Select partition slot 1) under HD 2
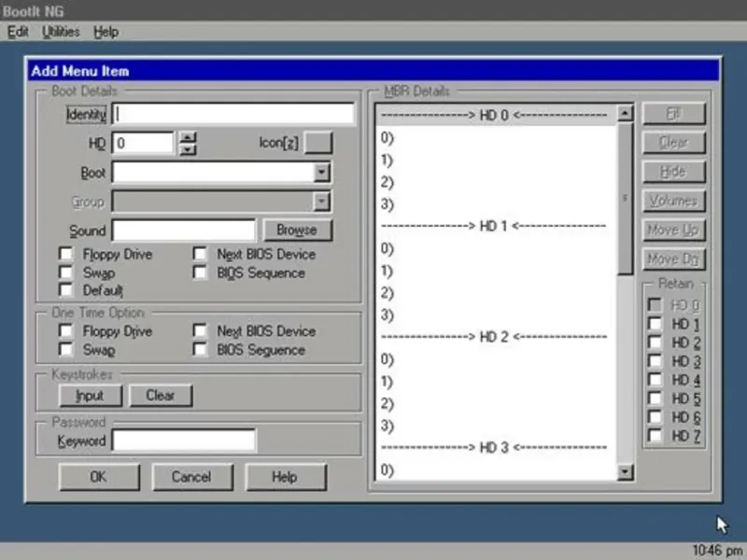Screen dimensions: 747x560 pyautogui.click(x=496, y=381)
